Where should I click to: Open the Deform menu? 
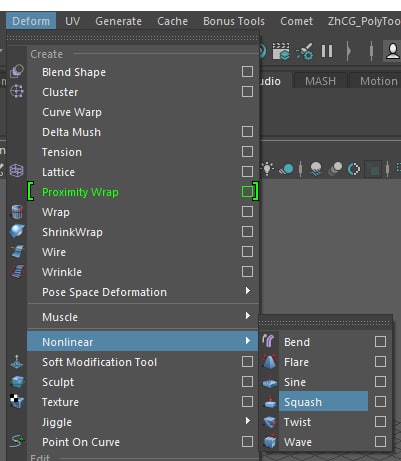pos(31,21)
